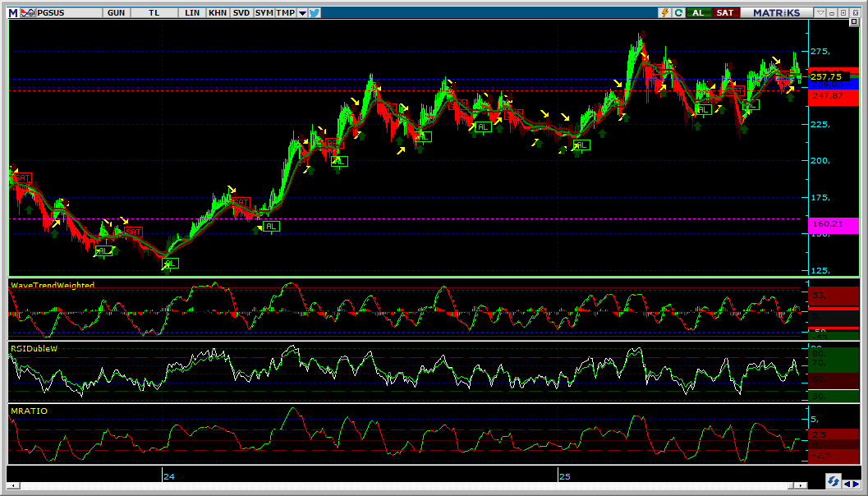This screenshot has width=868, height=496.
Task: Open the SVD toolbar item
Action: [x=241, y=13]
